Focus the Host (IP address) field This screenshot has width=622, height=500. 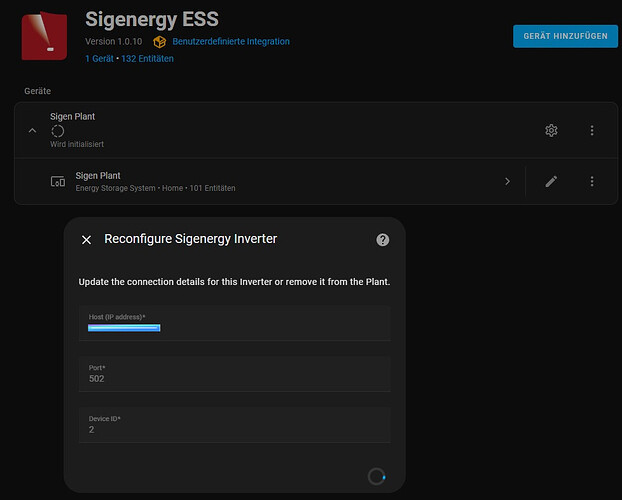[234, 325]
